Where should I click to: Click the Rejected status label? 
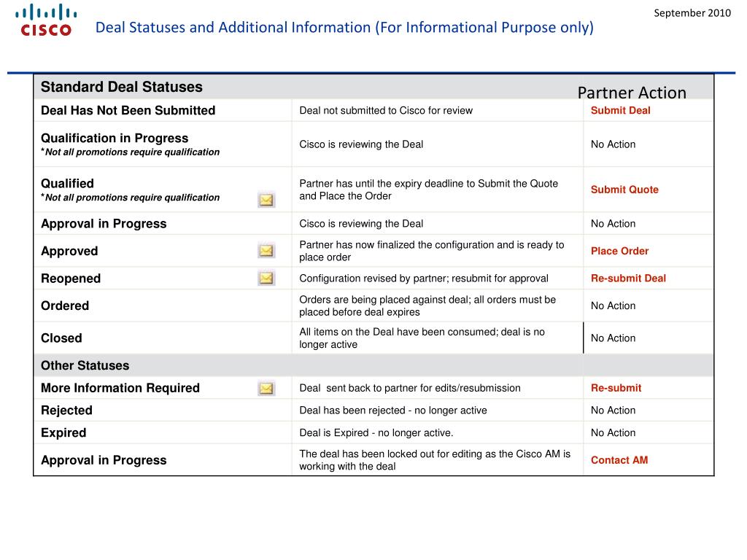(66, 411)
